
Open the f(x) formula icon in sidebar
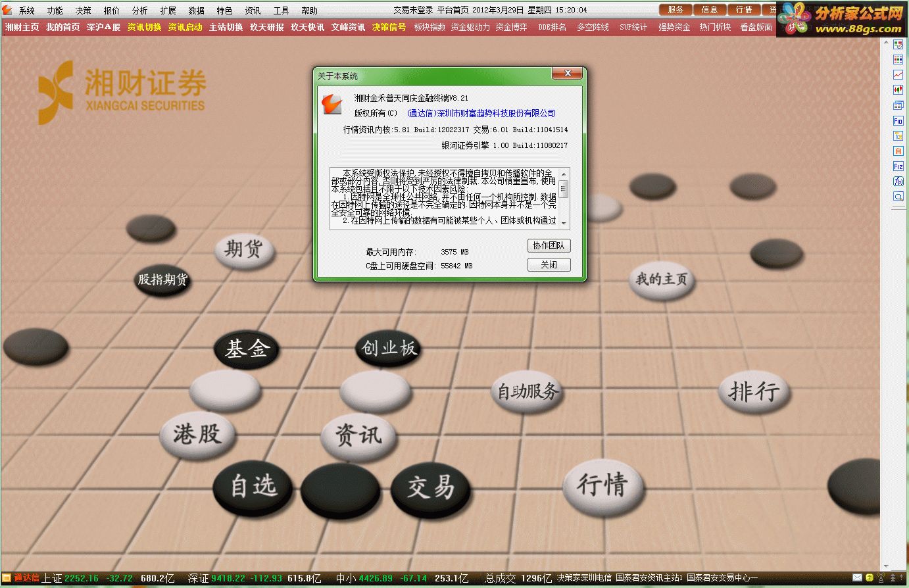898,182
